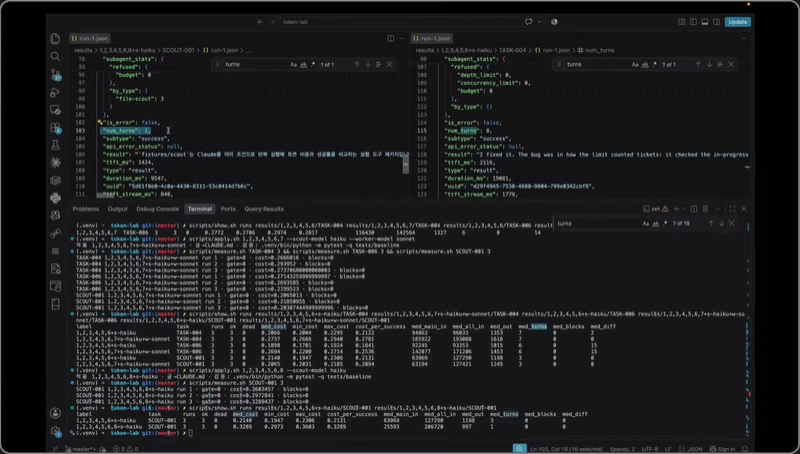
Task: Open the chat dropdown arrow in title bar
Action: coord(539,22)
